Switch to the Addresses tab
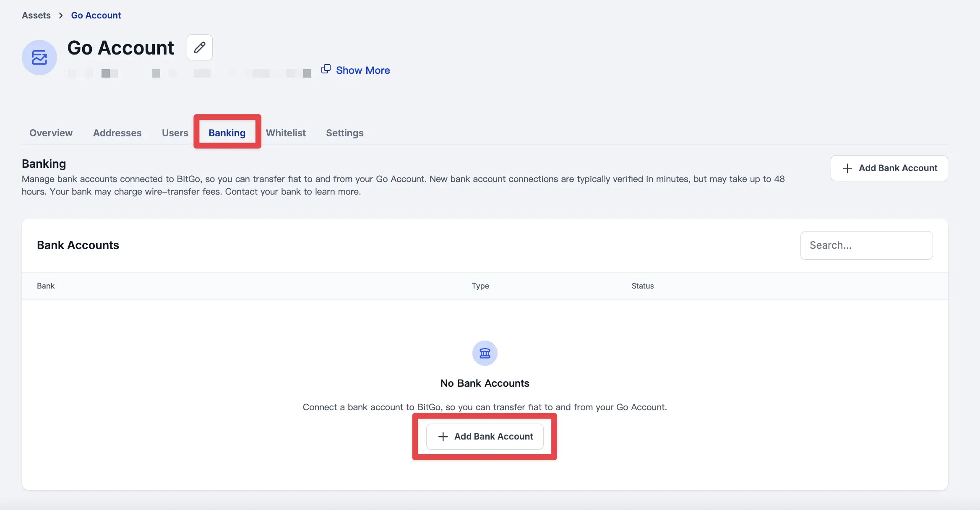The width and height of the screenshot is (980, 510). click(x=117, y=133)
